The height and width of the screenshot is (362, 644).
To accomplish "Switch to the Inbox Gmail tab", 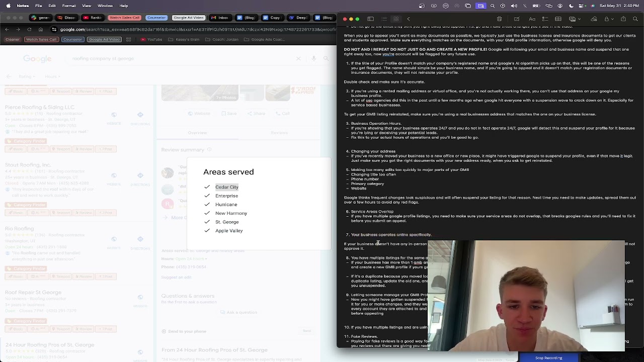I will click(x=220, y=18).
